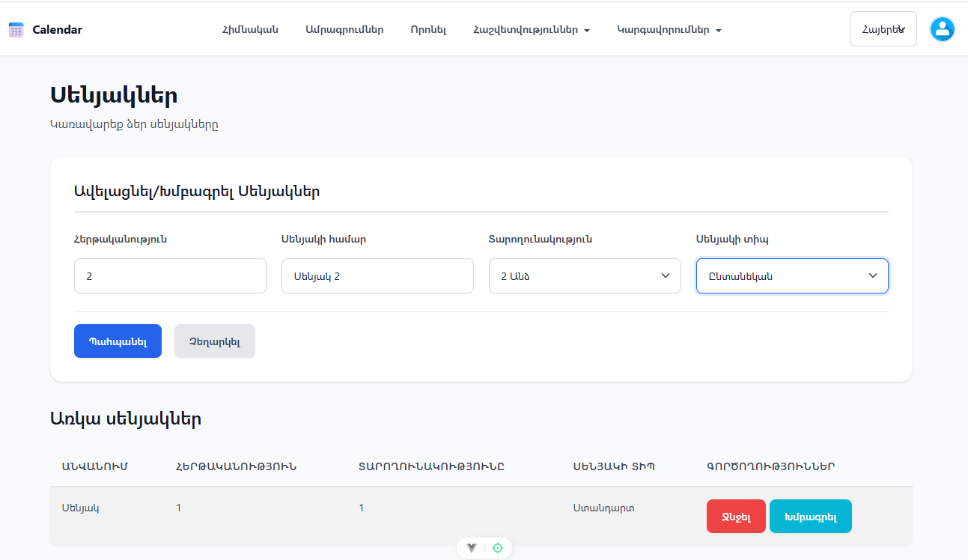Go to the Հիմնական menu item
Screen dimensions: 968x560
(x=250, y=30)
